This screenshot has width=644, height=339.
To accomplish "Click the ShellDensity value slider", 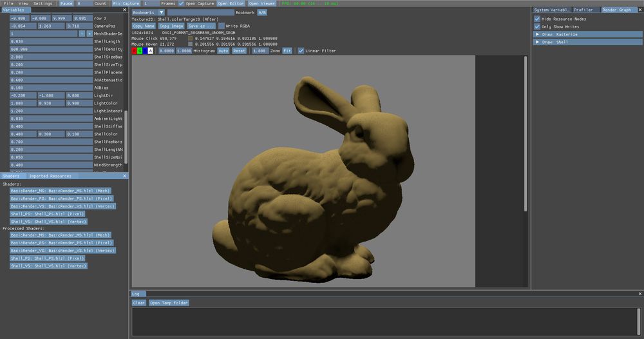I will coord(51,49).
